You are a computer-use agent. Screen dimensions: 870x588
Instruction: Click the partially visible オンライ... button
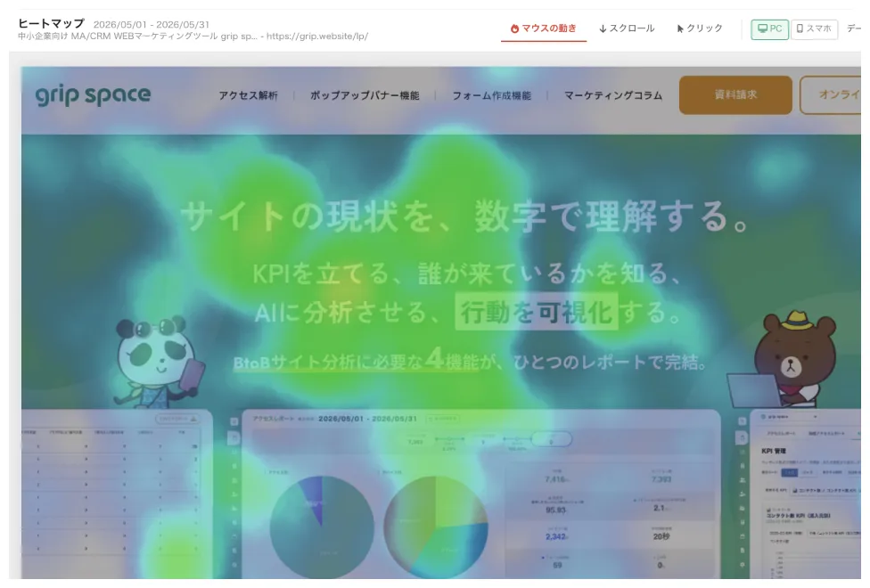coord(831,94)
